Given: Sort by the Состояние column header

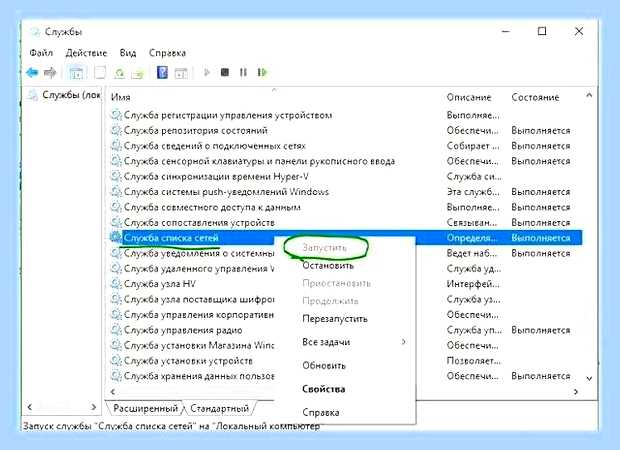Looking at the screenshot, I should coord(535,97).
